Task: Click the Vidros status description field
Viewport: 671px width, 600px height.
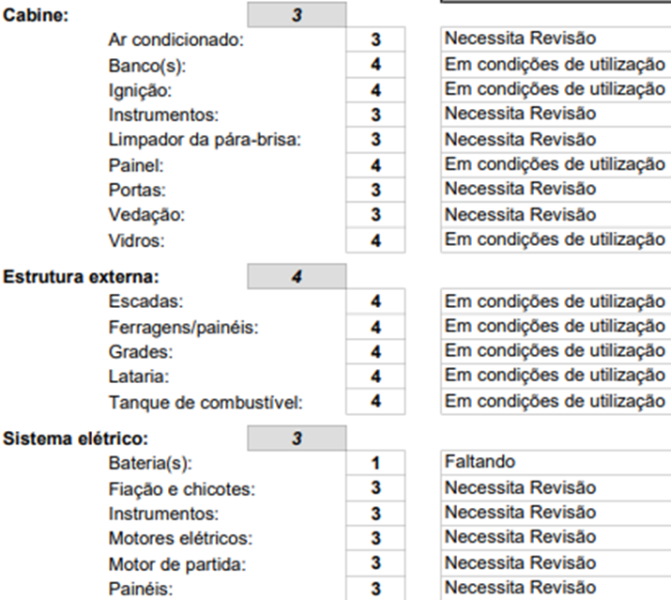Action: point(555,239)
